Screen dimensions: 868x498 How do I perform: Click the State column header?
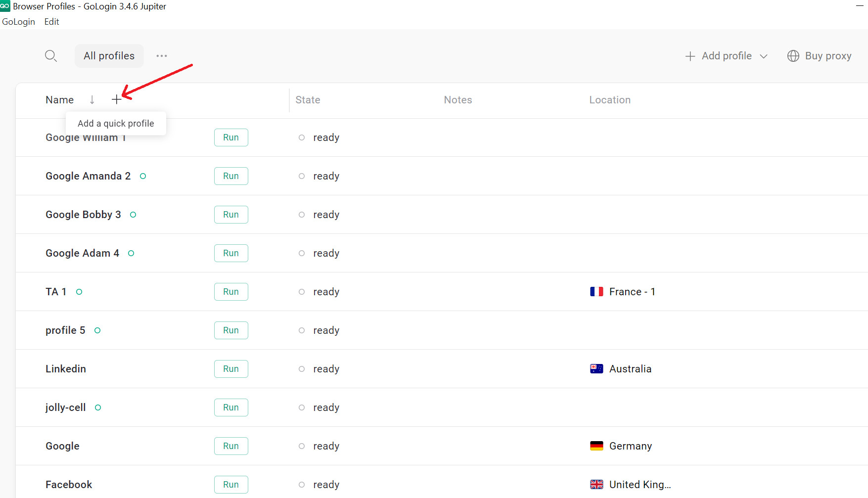point(308,100)
